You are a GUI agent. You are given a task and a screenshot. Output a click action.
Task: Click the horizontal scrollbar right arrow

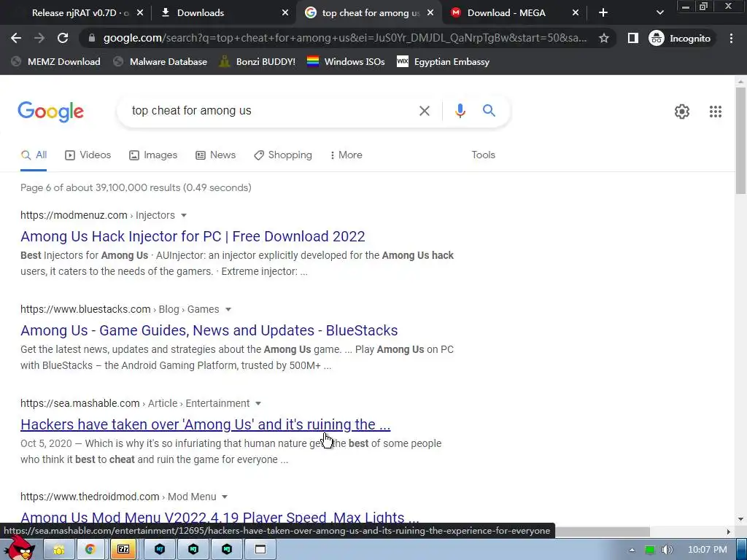[729, 532]
